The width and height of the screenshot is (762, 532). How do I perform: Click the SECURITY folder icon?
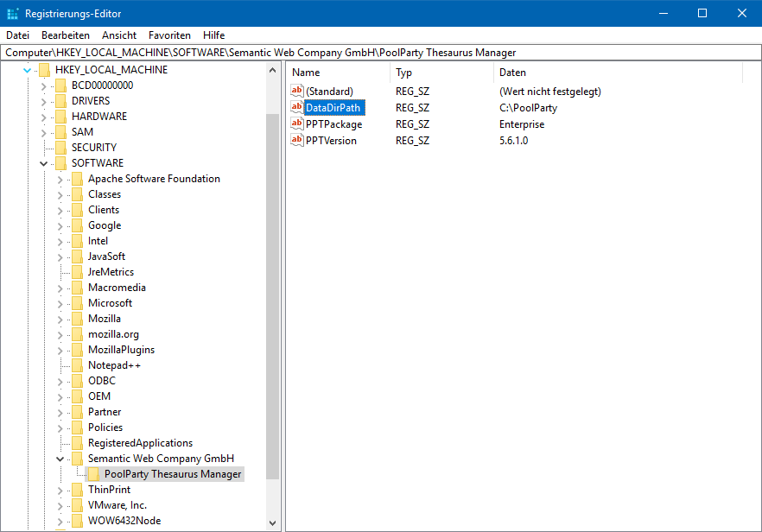[60, 148]
